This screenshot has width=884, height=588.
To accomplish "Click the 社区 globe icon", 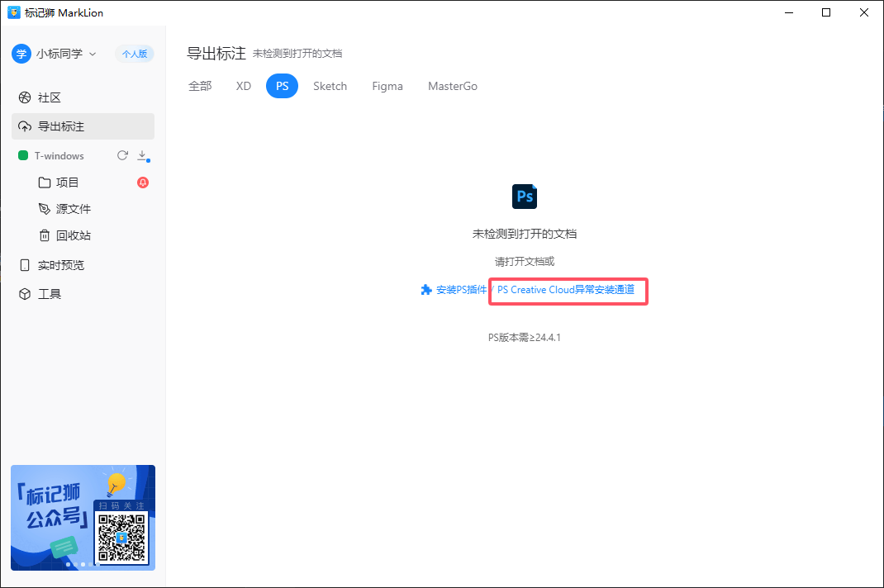I will click(25, 97).
